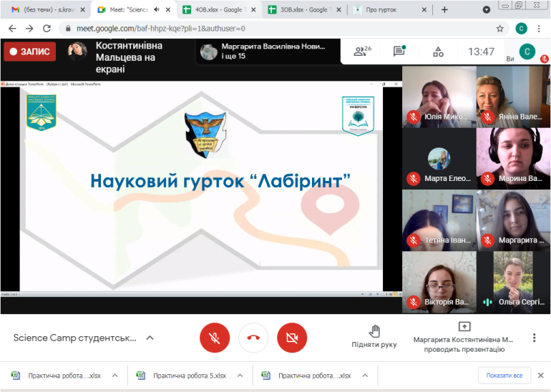Click the meet.google.com address bar
This screenshot has height=392, width=551.
[272, 29]
